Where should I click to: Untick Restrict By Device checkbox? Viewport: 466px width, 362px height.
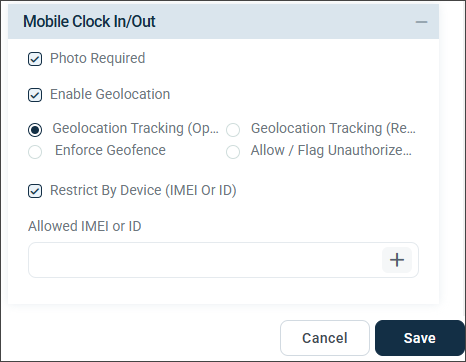(35, 191)
